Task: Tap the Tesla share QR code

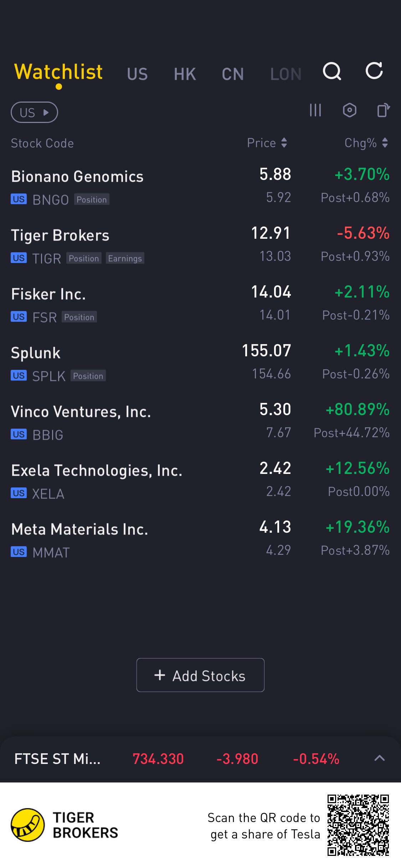Action: pos(358,825)
